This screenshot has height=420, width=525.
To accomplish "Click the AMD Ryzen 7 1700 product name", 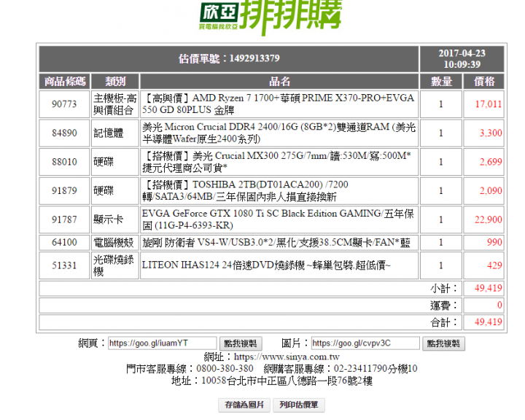I will 279,104.
